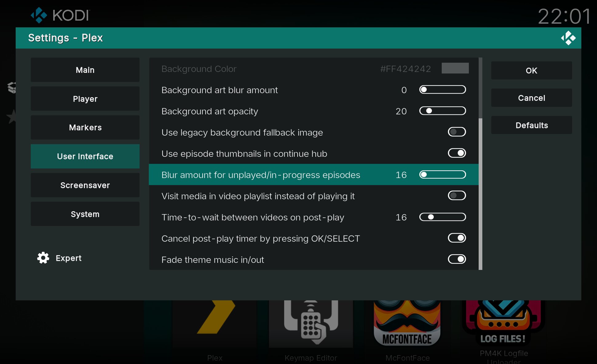Switch to the Player settings category
Image resolution: width=597 pixels, height=364 pixels.
[85, 99]
